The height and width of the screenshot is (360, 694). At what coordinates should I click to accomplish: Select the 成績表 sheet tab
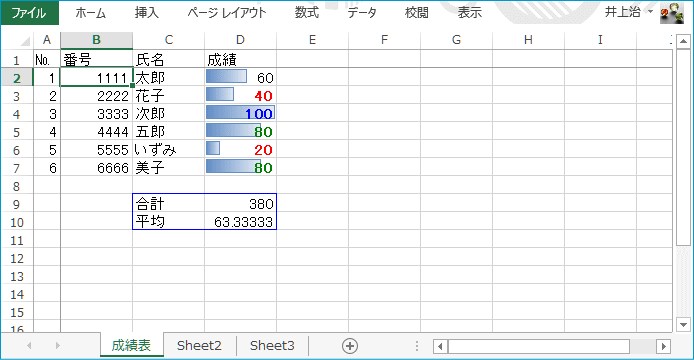tap(131, 345)
